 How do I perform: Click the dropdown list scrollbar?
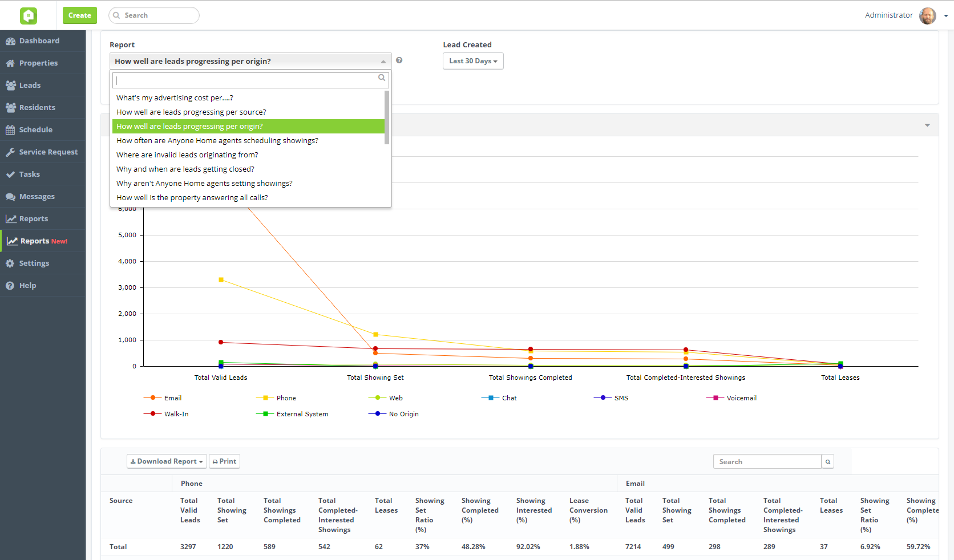(x=387, y=117)
